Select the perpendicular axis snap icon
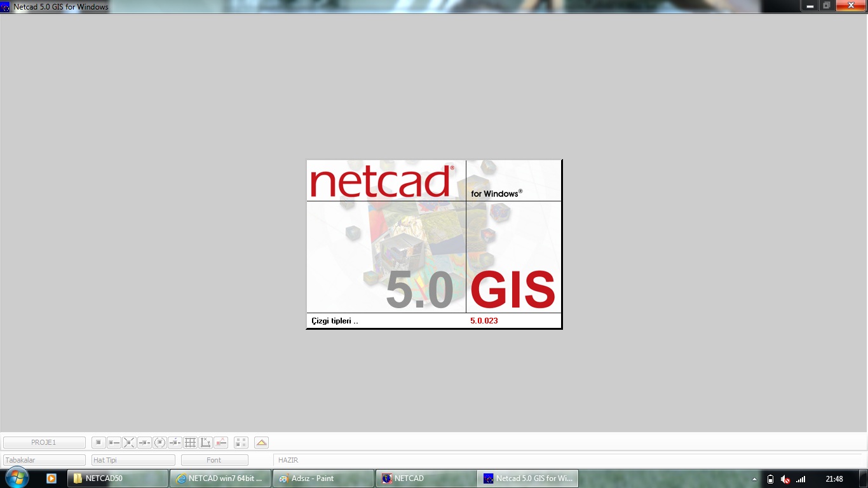The image size is (868, 488). click(x=205, y=442)
